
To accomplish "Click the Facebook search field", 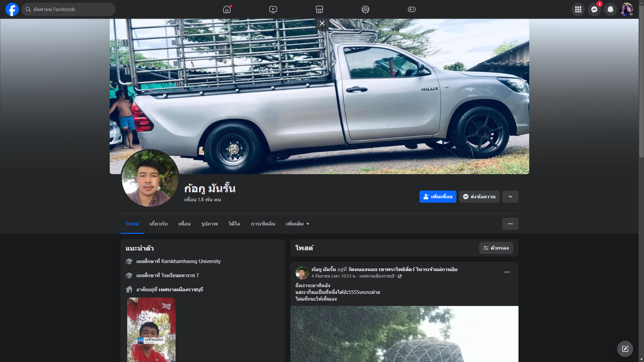I will (x=68, y=9).
